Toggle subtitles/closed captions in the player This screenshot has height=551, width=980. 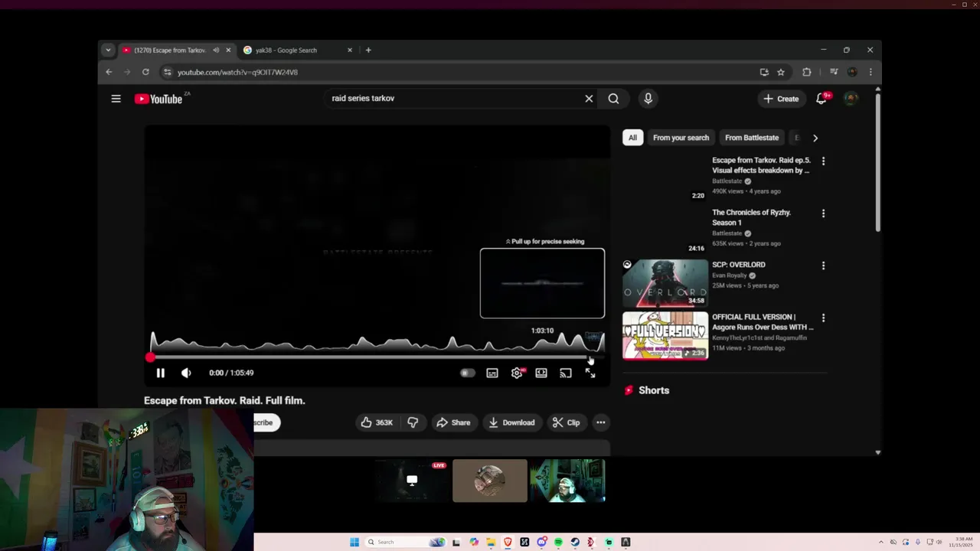tap(492, 373)
